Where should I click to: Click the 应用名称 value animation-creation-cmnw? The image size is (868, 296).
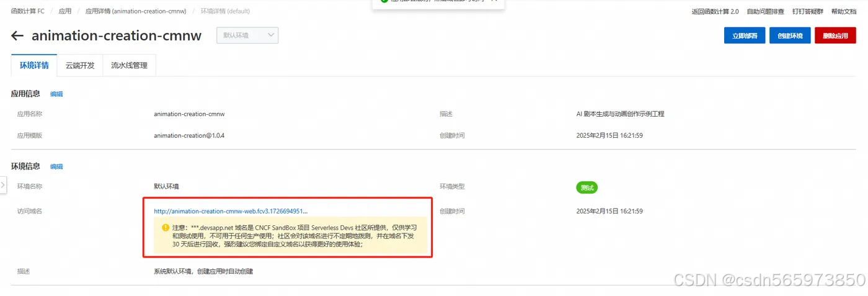[x=189, y=114]
